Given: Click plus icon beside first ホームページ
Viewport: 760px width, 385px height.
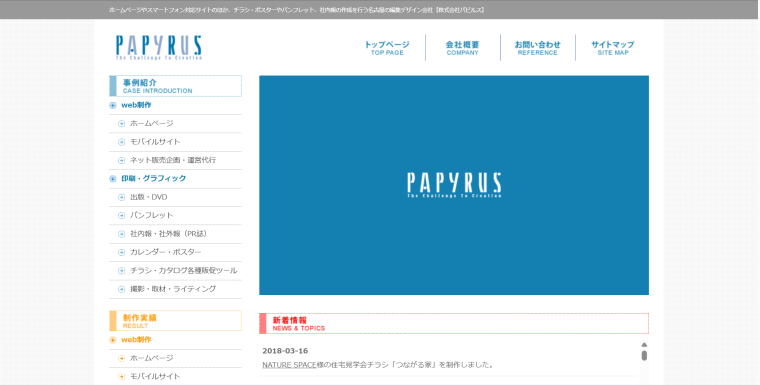Looking at the screenshot, I should coord(122,124).
